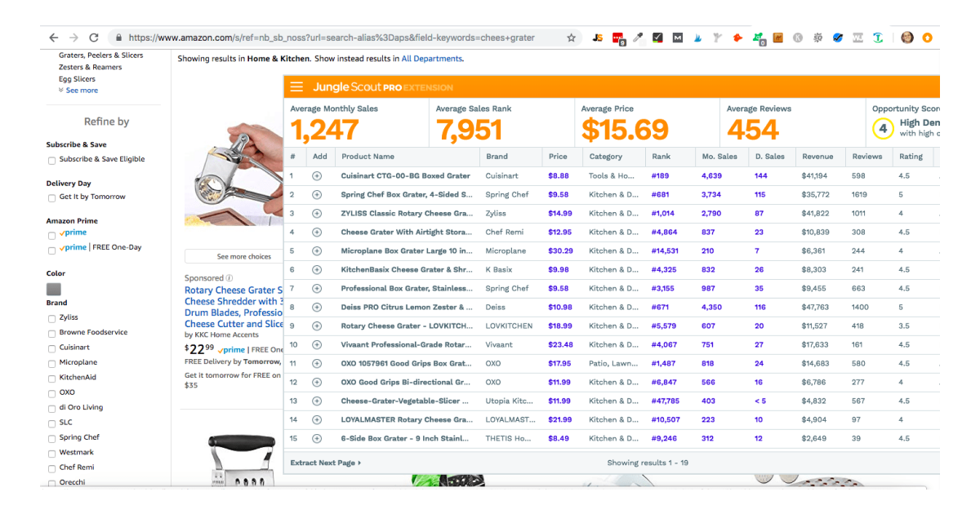Tick Prime FREE One-Day checkbox

point(52,249)
